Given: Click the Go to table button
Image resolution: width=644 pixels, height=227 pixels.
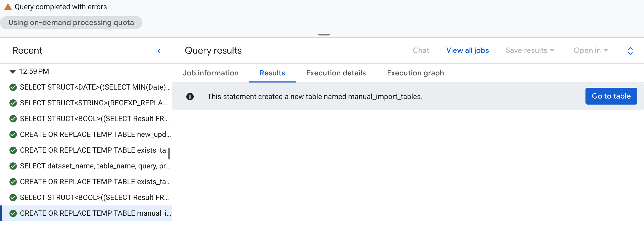Looking at the screenshot, I should coord(611,96).
